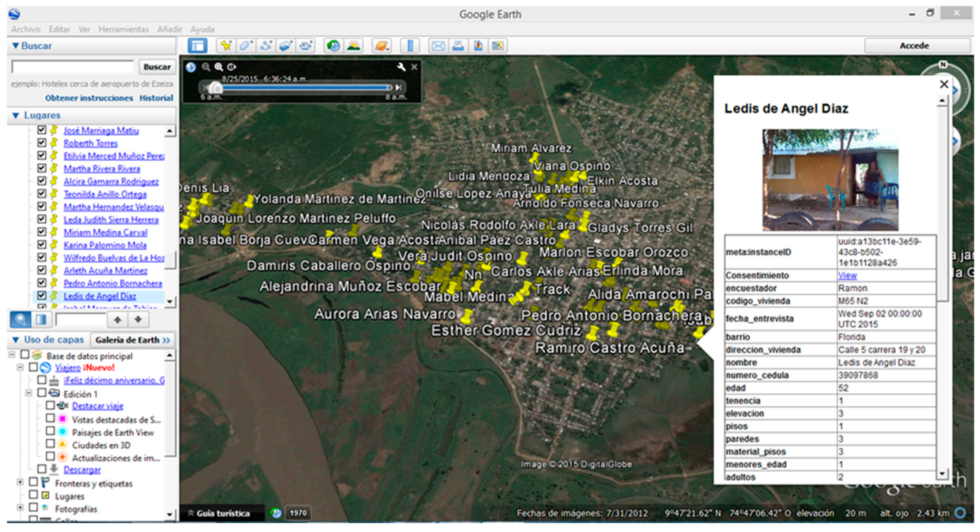Click the Add Placemark pushpin icon
The image size is (980, 532).
coord(226,46)
